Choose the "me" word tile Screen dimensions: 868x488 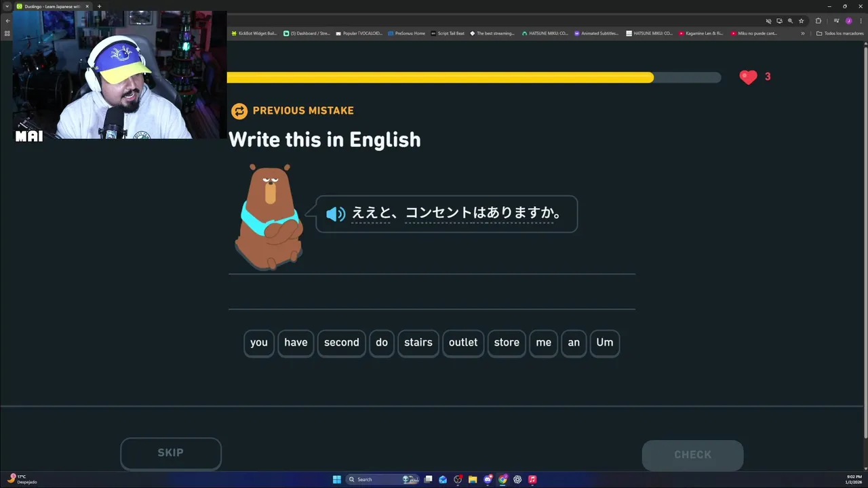coord(544,343)
